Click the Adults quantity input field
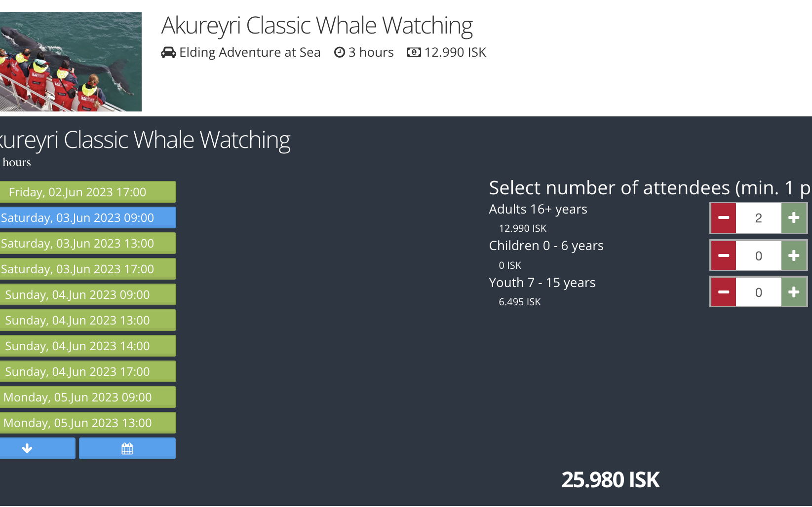Image resolution: width=812 pixels, height=507 pixels. pyautogui.click(x=758, y=217)
